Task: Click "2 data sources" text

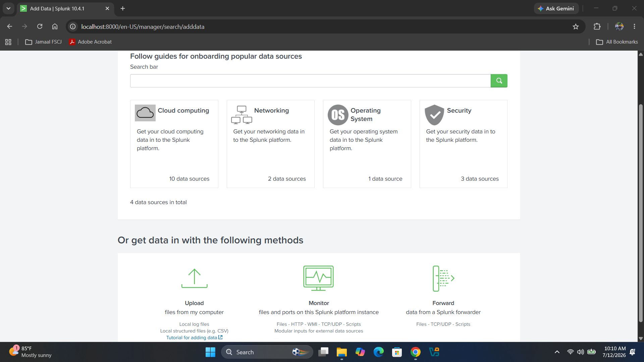Action: [287, 179]
